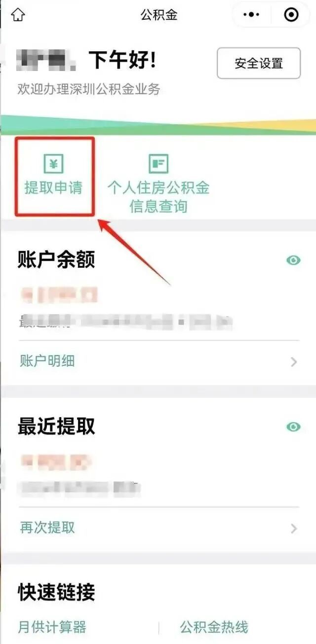
Task: Tap the blurred recent withdrawal amount
Action: click(57, 462)
